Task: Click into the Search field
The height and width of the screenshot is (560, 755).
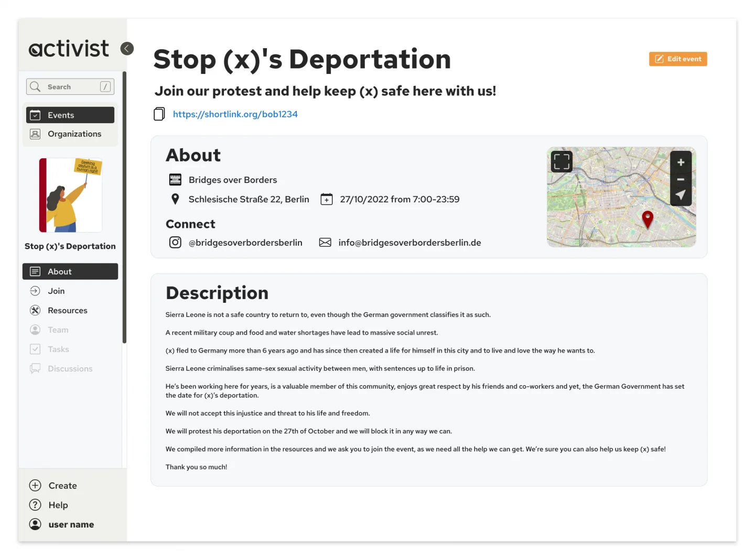Action: (x=70, y=87)
